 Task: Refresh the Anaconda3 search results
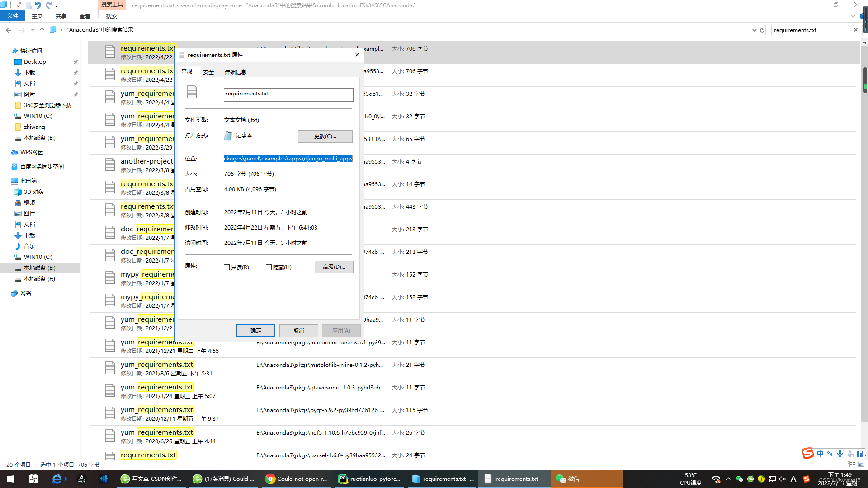click(x=762, y=30)
